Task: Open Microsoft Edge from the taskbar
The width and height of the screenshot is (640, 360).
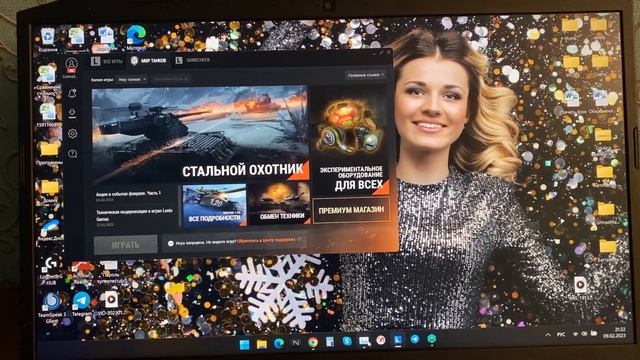Action: click(x=279, y=344)
